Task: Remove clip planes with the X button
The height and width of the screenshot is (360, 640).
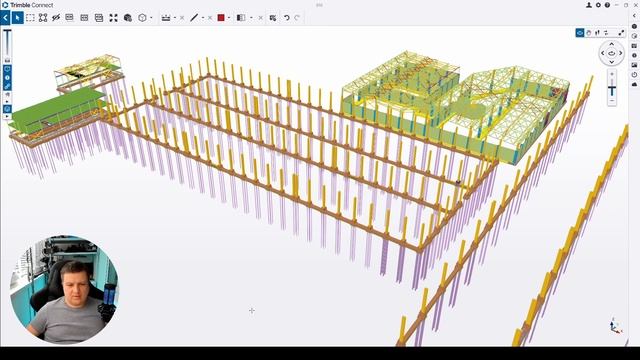Action: [x=260, y=18]
